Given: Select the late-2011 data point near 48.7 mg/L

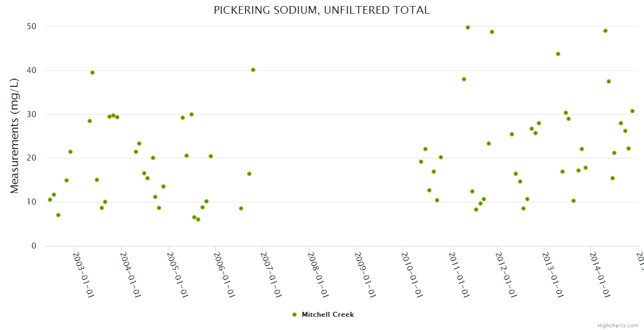Looking at the screenshot, I should [x=492, y=32].
